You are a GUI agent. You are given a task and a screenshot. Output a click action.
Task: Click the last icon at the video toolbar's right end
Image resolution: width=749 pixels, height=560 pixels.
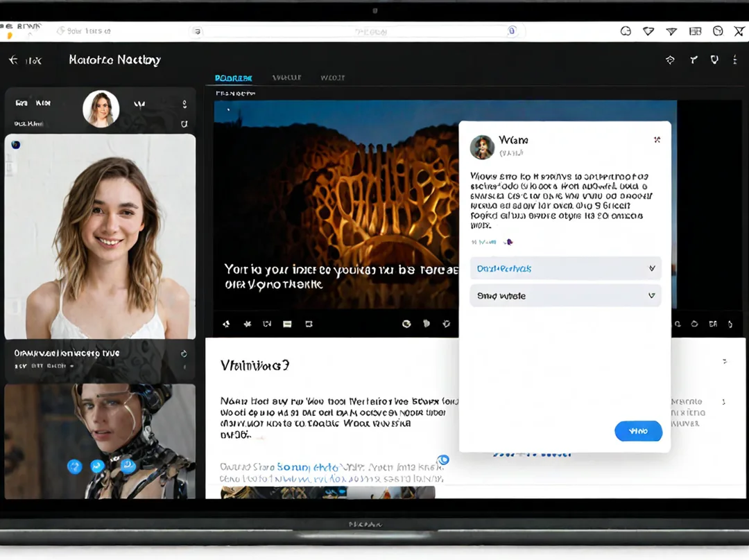click(730, 324)
